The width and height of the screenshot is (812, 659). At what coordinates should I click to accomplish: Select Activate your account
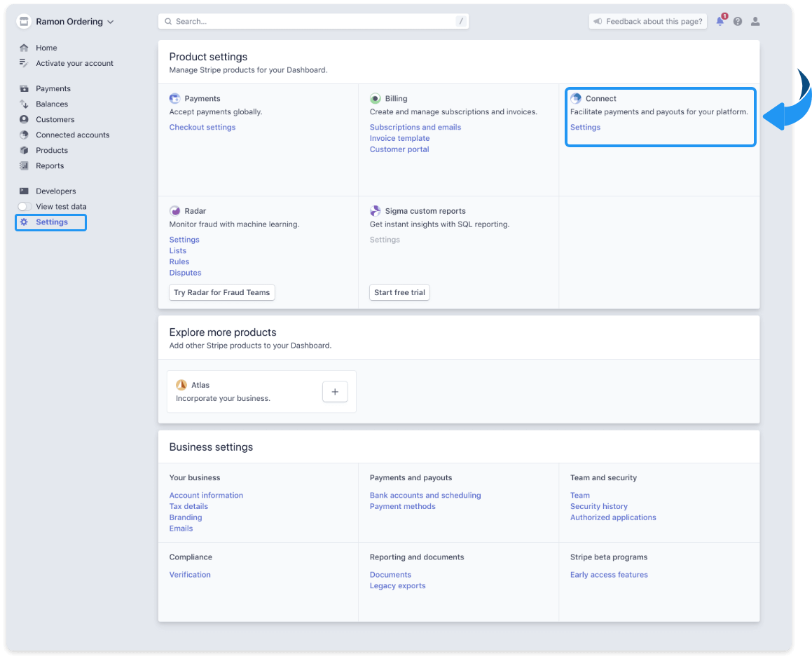pyautogui.click(x=74, y=63)
